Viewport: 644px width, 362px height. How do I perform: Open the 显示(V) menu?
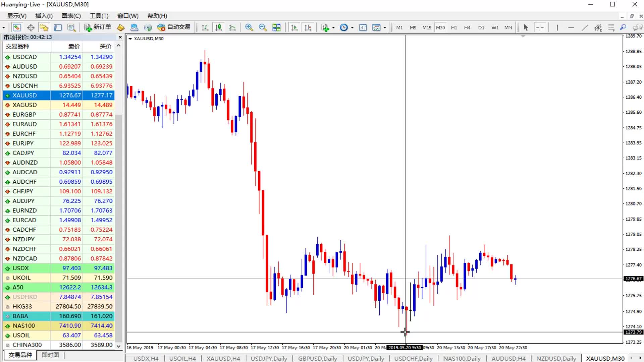point(17,16)
